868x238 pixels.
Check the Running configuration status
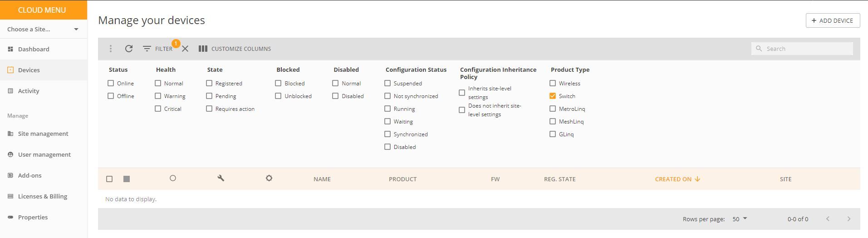coord(387,109)
